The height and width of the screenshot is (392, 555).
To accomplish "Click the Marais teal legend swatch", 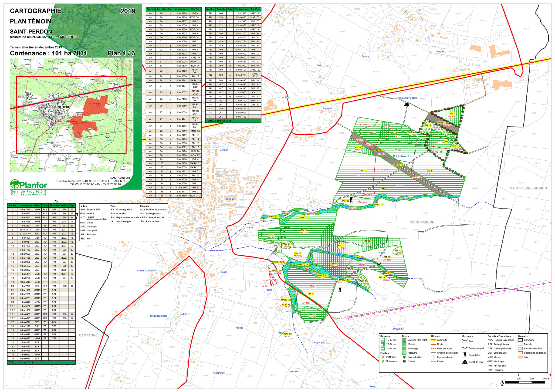I will (x=404, y=344).
